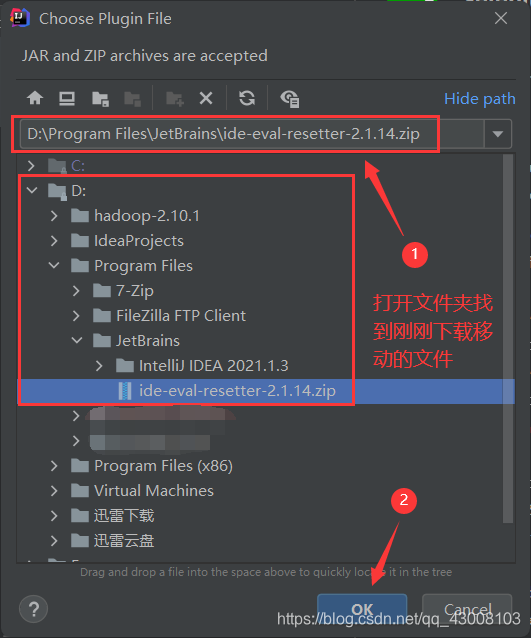
Task: Click the Hide path link
Action: [x=479, y=99]
